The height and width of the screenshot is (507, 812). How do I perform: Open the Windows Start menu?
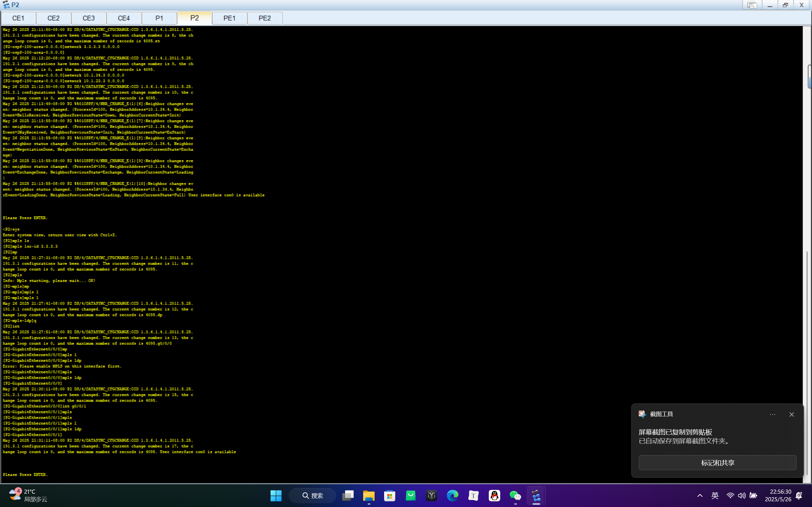click(276, 496)
